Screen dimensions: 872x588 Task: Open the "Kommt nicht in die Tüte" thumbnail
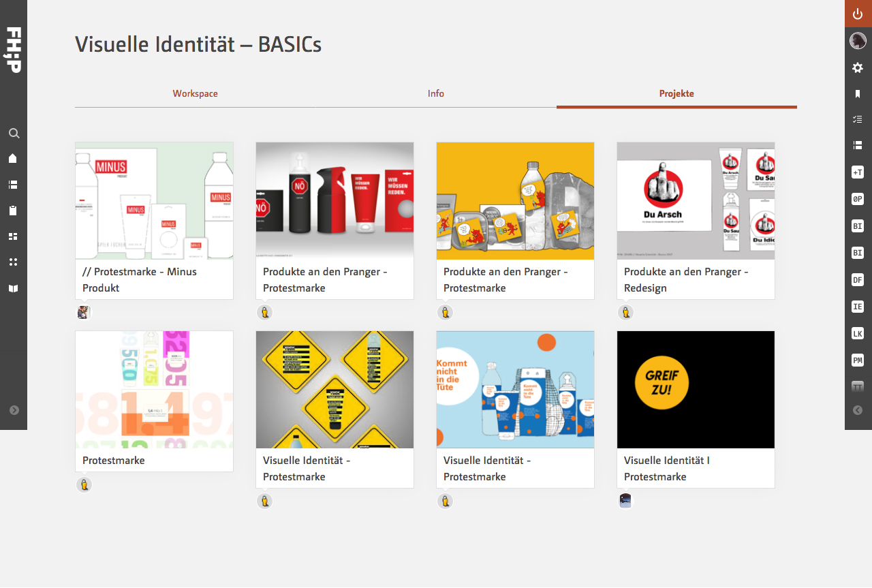(515, 390)
